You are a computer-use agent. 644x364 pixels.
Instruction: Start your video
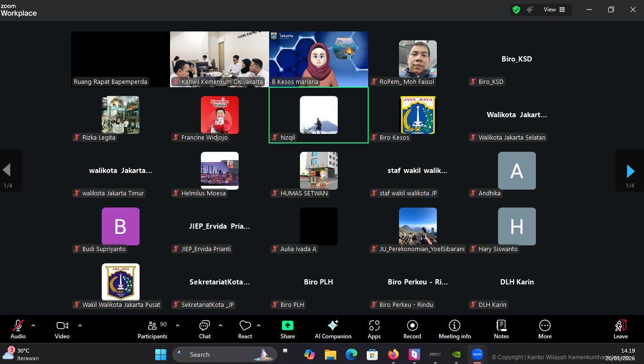(x=61, y=329)
